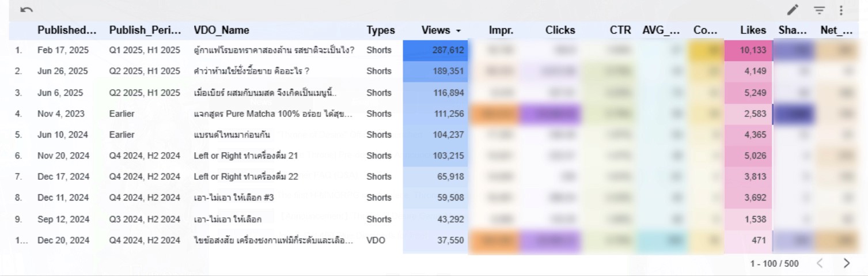Screen dimensions: 868x276
Task: Click the Views value 37,550
Action: [450, 240]
